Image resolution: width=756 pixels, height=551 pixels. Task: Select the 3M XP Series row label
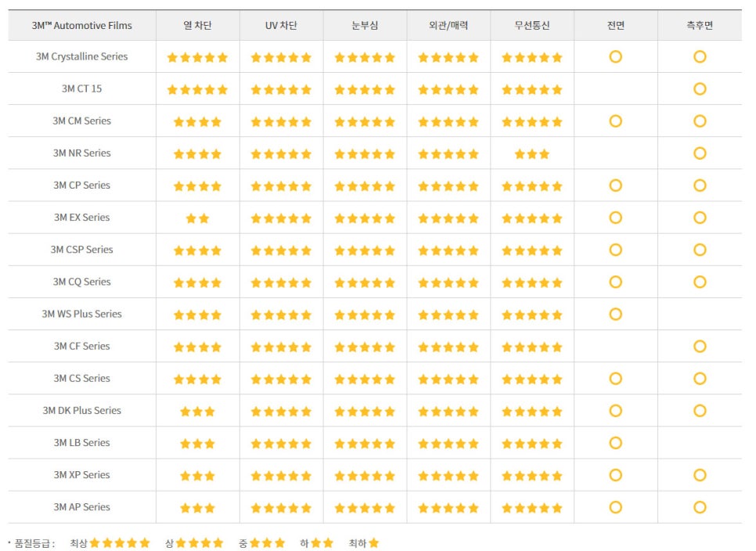tap(81, 475)
